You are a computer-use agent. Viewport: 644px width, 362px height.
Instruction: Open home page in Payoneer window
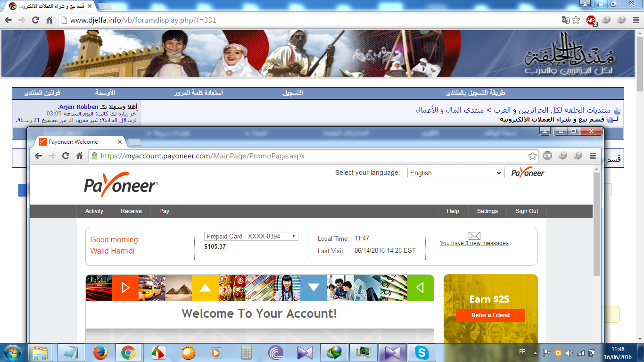pyautogui.click(x=80, y=156)
